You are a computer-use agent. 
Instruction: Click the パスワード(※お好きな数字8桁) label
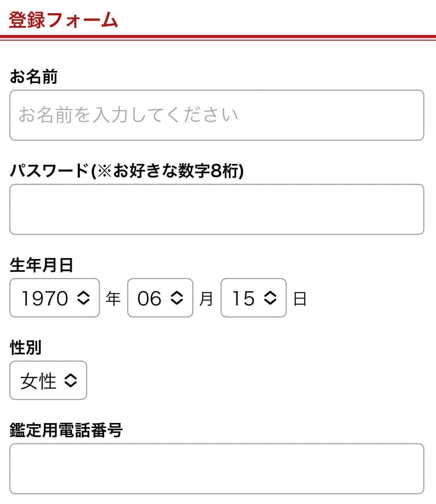[x=126, y=171]
